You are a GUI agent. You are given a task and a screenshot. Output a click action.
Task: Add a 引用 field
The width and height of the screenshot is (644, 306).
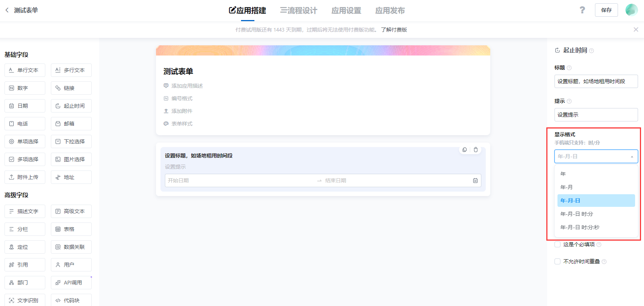pyautogui.click(x=25, y=265)
